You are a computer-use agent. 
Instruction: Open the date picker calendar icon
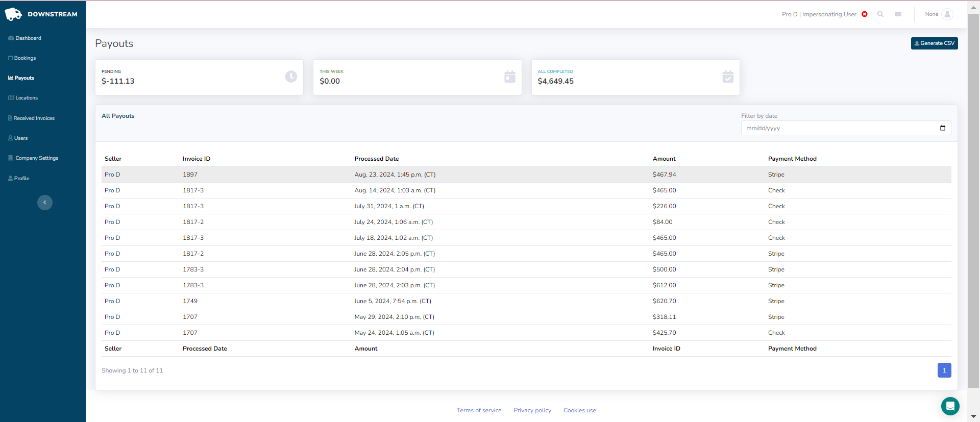click(943, 128)
